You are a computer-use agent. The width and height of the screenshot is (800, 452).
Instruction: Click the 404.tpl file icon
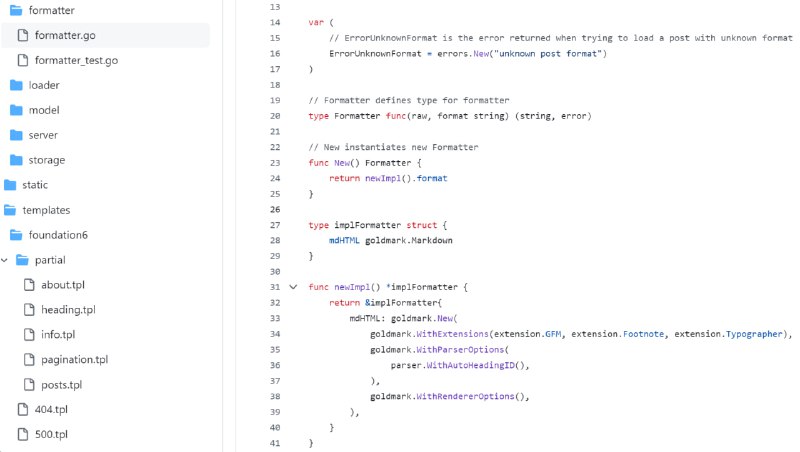click(x=22, y=410)
